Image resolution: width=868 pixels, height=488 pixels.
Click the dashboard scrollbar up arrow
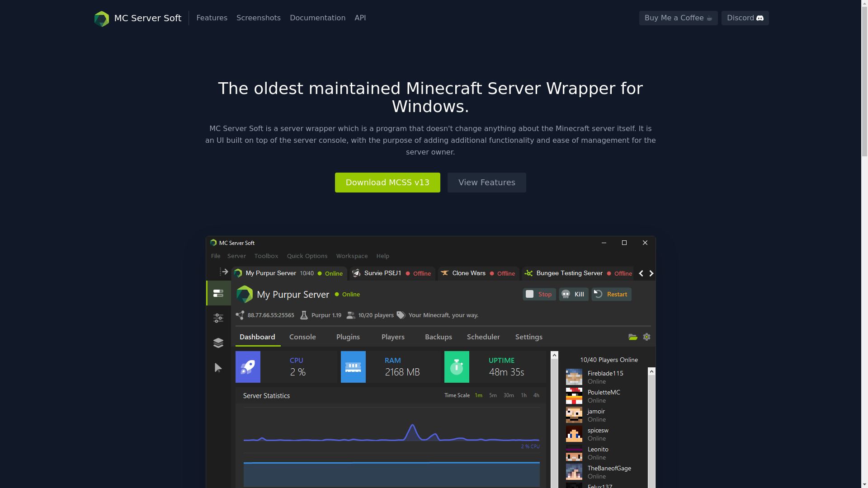554,356
